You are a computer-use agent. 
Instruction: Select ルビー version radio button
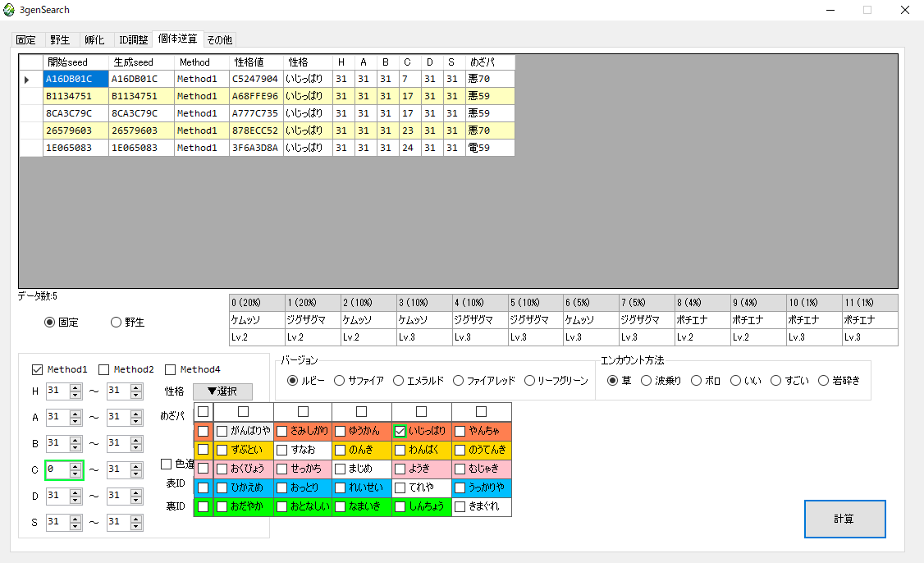click(x=306, y=381)
